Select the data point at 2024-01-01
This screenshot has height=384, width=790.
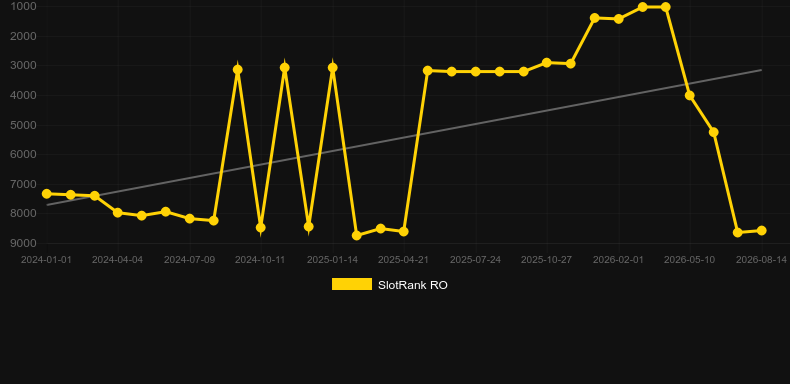pyautogui.click(x=46, y=194)
